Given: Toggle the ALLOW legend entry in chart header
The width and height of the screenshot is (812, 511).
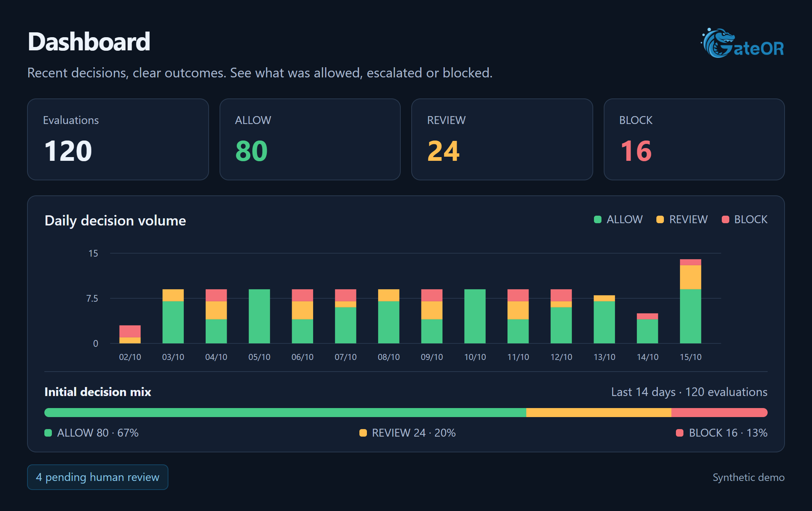Looking at the screenshot, I should tap(618, 219).
